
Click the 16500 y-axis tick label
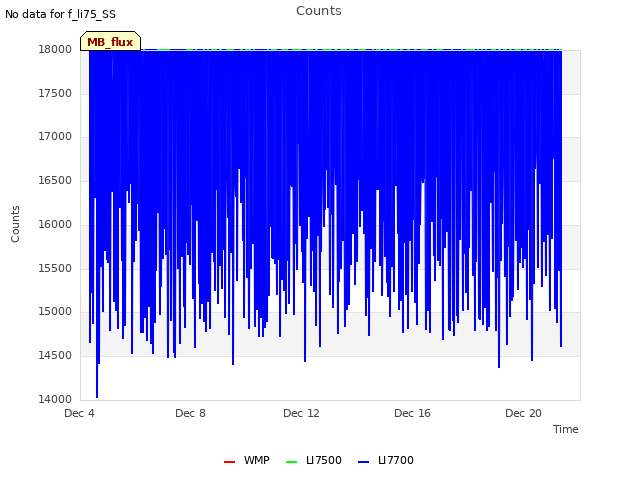(x=55, y=180)
